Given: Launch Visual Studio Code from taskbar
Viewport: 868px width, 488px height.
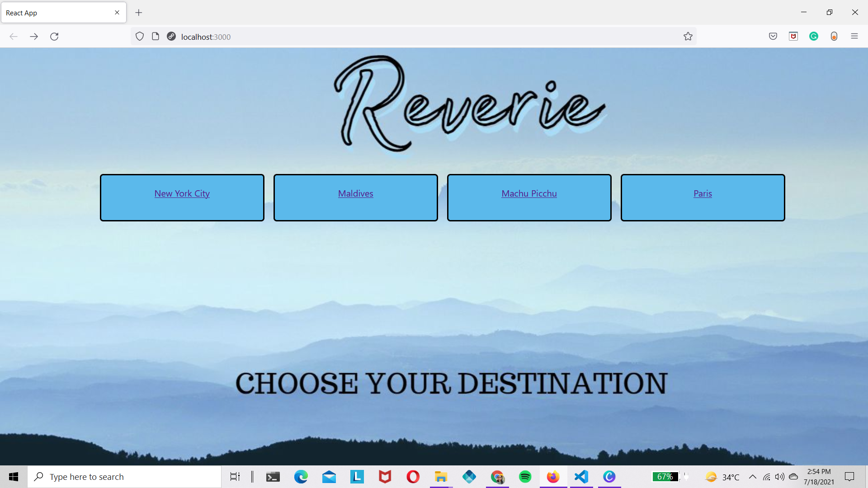Looking at the screenshot, I should 581,477.
